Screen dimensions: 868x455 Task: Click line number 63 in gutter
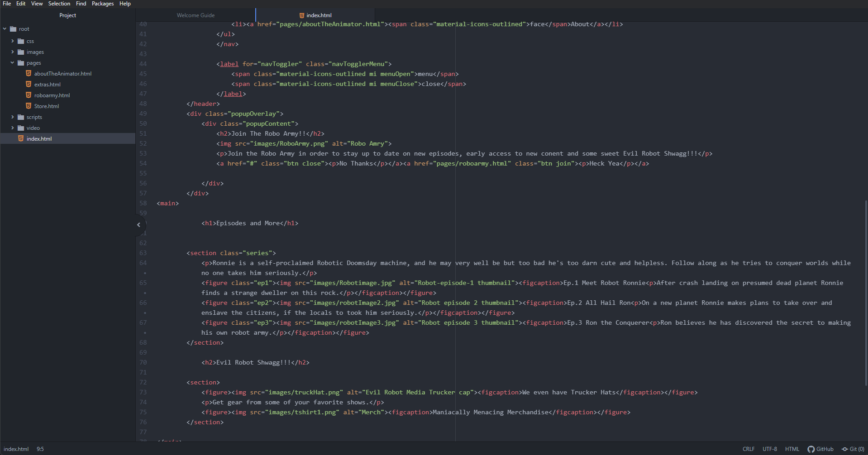pos(143,253)
